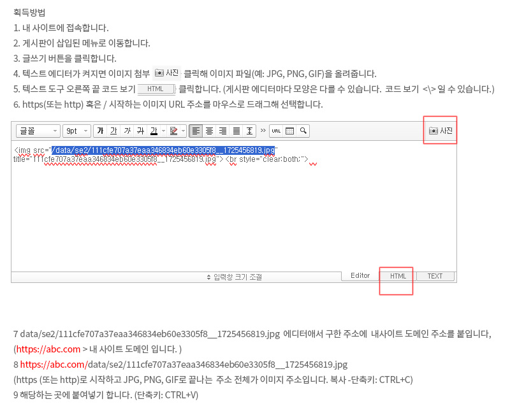This screenshot has width=510, height=420.
Task: Toggle left text alignment
Action: 196,131
